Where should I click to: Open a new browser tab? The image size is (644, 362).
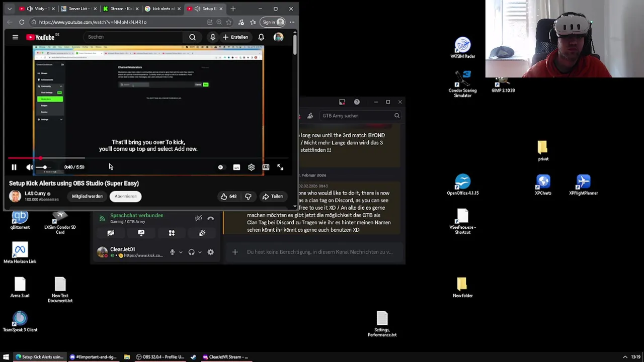[233, 9]
